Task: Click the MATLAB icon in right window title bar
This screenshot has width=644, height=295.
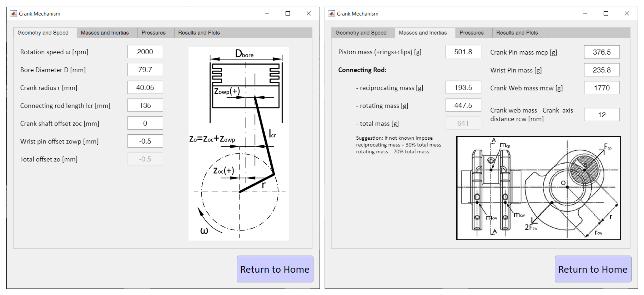Action: coord(331,14)
